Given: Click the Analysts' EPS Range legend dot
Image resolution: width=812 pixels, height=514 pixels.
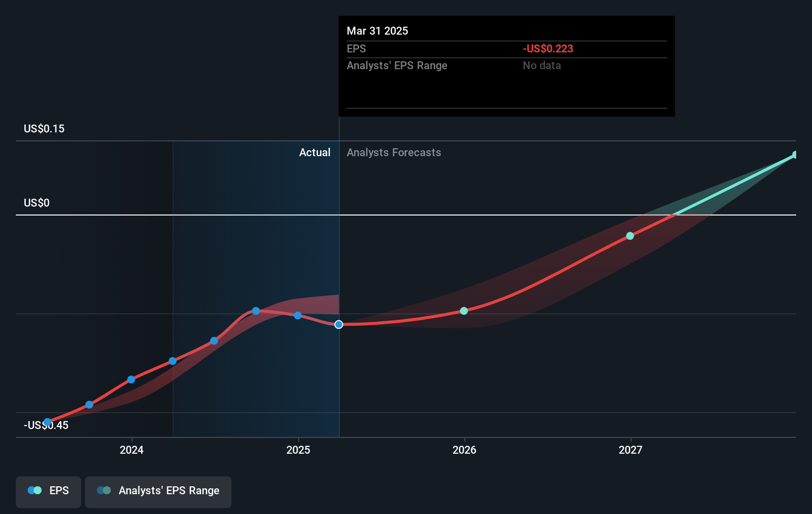Looking at the screenshot, I should 103,490.
